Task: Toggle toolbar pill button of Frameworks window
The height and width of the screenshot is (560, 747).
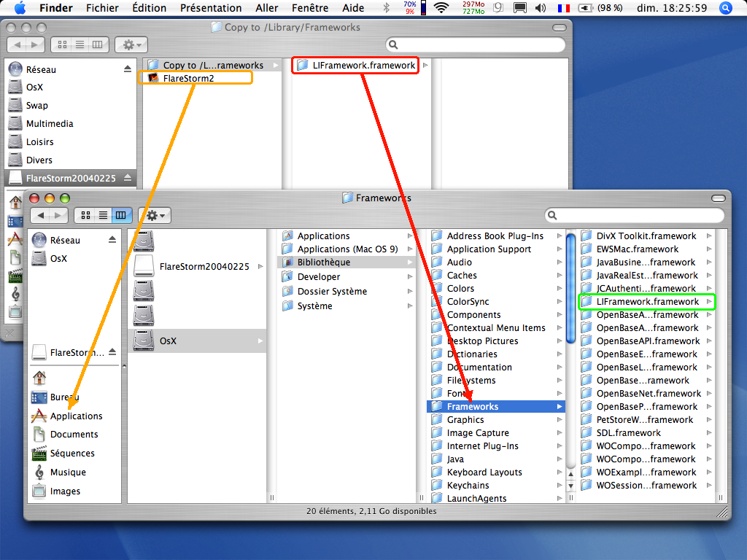Action: 718,198
